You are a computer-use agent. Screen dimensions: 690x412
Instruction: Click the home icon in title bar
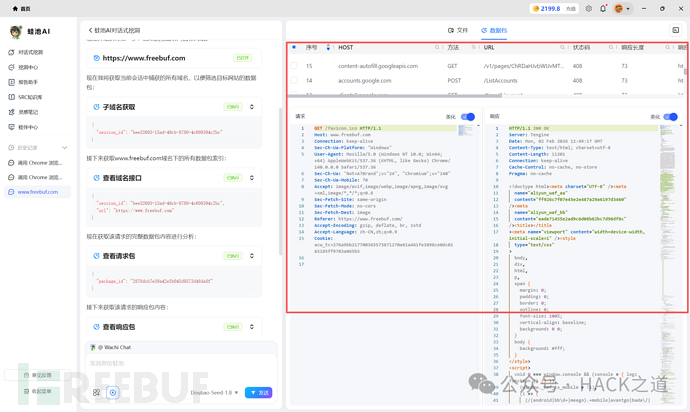coord(15,8)
